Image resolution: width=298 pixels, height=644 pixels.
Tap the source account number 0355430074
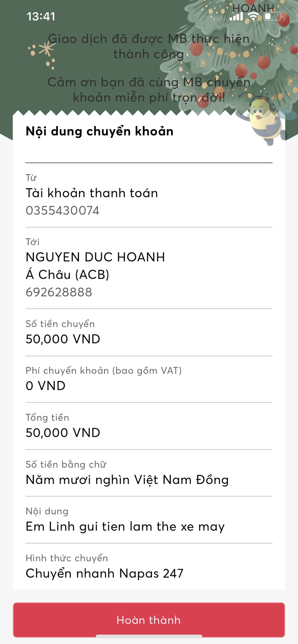tap(63, 211)
